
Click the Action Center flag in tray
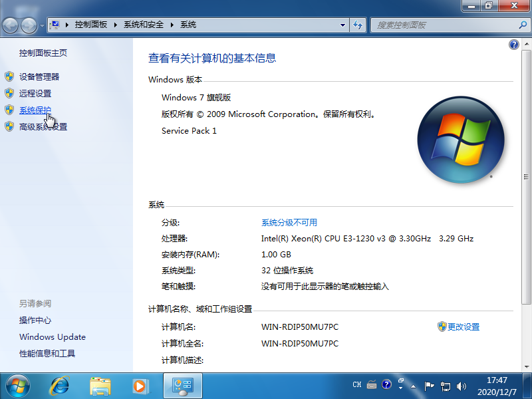(x=430, y=384)
